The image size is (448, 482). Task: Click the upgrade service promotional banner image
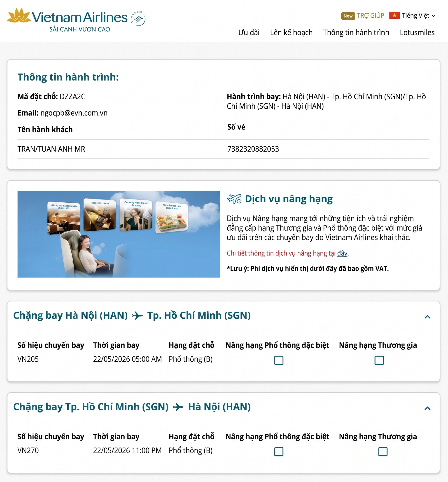coord(119,234)
